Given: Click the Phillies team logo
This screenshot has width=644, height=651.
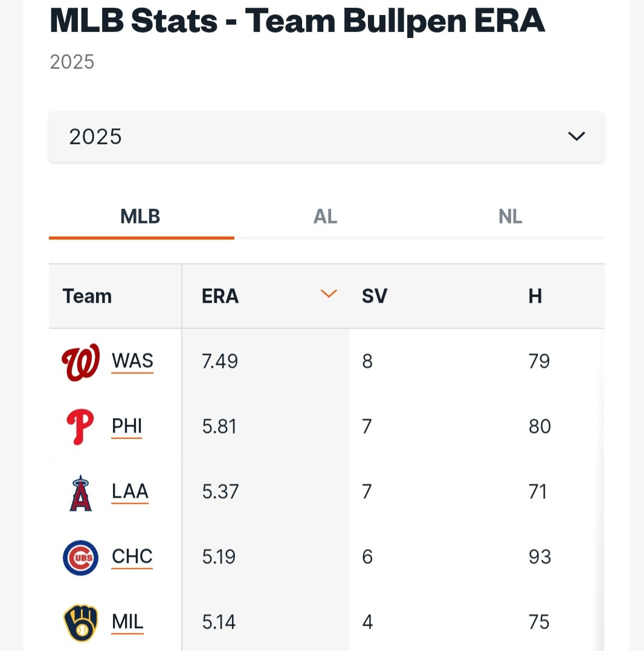Looking at the screenshot, I should coord(80,427).
